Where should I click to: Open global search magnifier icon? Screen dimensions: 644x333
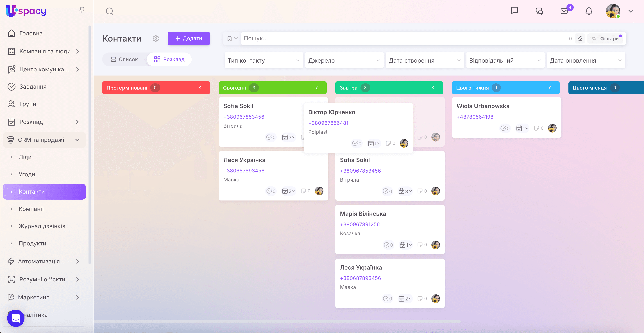tap(110, 11)
